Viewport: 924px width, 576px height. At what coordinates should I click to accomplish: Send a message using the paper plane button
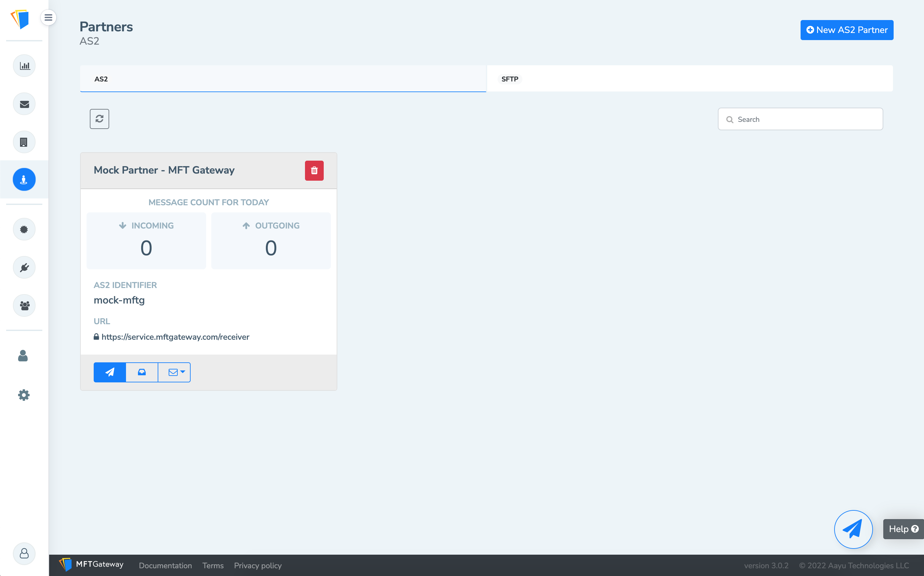click(x=110, y=372)
